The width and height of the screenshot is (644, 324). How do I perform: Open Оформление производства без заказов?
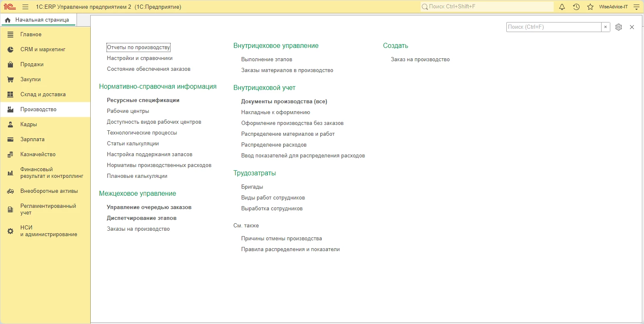(292, 123)
